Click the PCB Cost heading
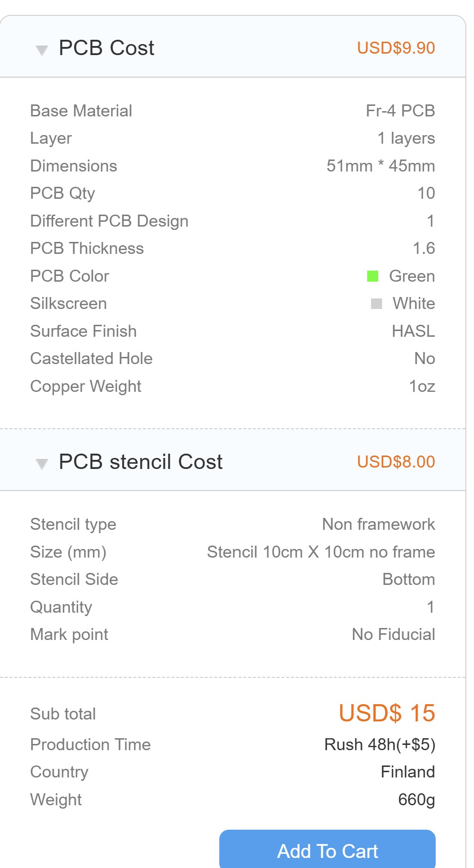474x868 pixels. [106, 48]
